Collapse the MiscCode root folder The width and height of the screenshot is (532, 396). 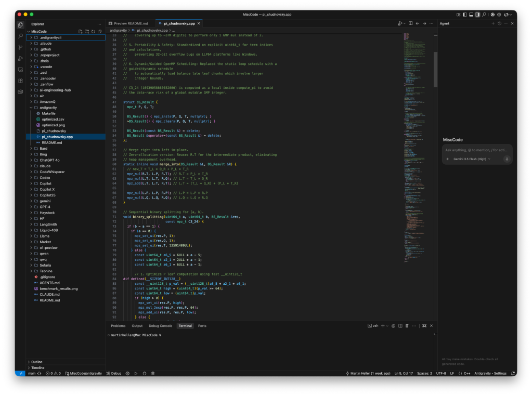[38, 31]
